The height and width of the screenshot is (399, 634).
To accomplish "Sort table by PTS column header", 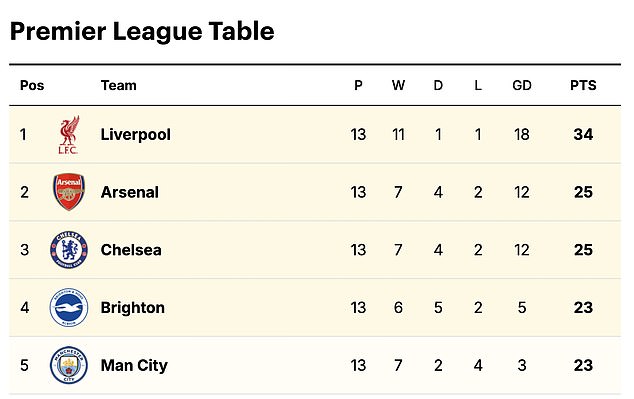I will point(583,85).
